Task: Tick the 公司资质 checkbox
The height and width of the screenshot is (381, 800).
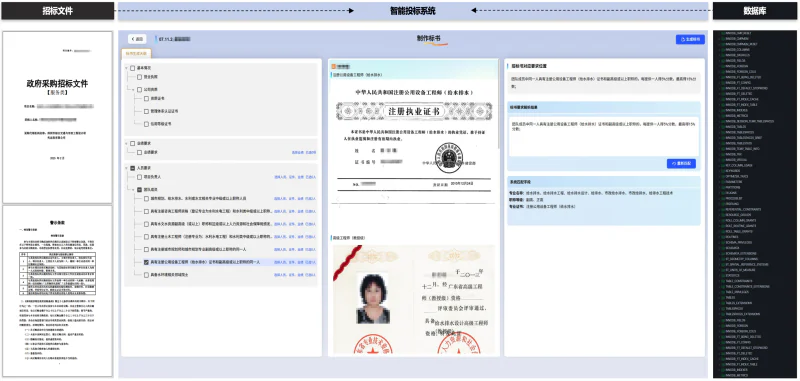Action: pos(139,89)
